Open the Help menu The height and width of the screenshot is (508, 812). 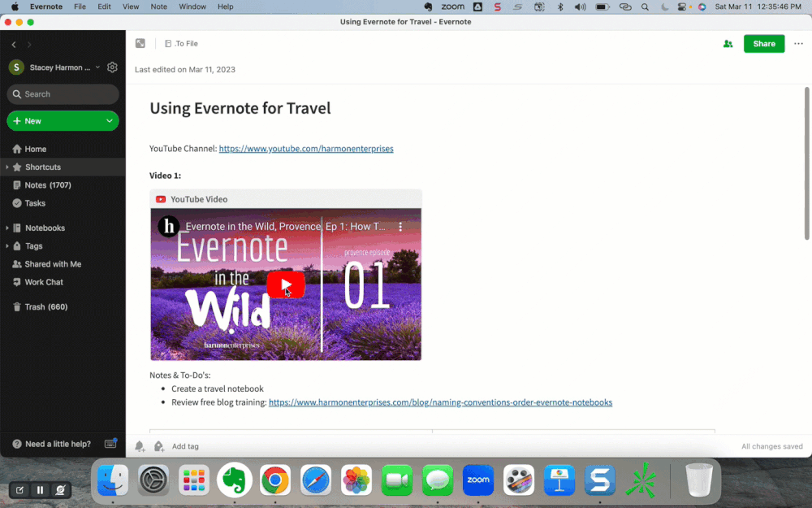click(x=225, y=7)
